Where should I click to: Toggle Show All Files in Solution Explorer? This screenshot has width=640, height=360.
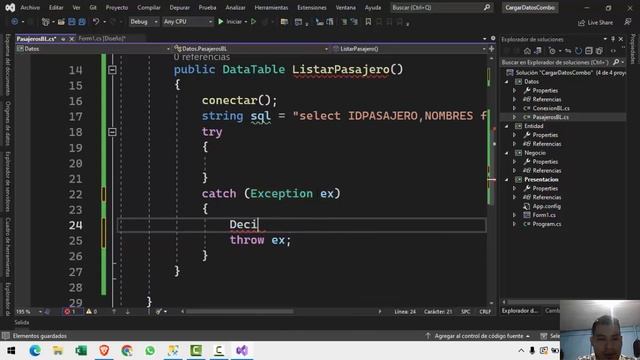[599, 51]
